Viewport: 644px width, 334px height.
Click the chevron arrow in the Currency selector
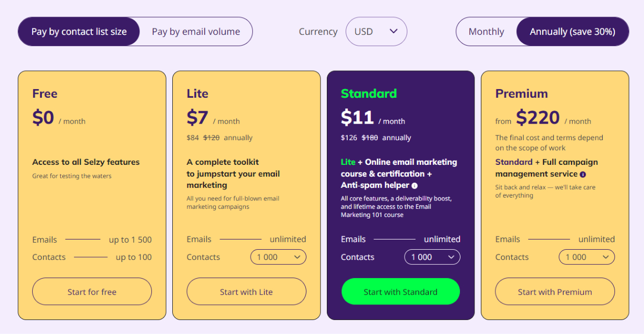pos(393,31)
